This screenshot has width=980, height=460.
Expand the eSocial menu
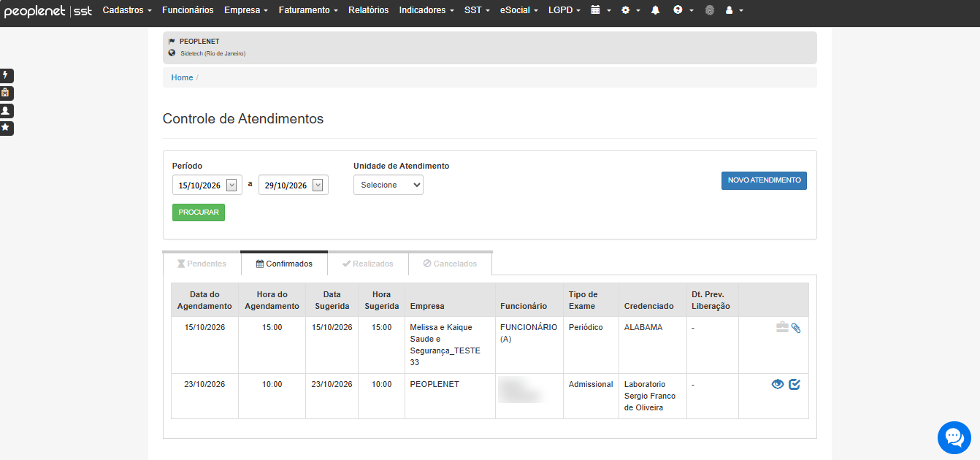point(519,10)
